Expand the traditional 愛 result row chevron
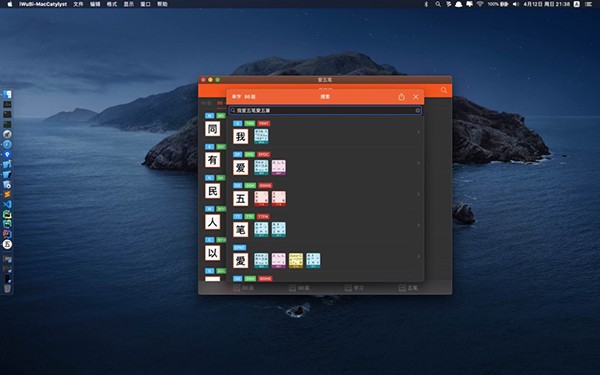This screenshot has height=375, width=600. [418, 256]
